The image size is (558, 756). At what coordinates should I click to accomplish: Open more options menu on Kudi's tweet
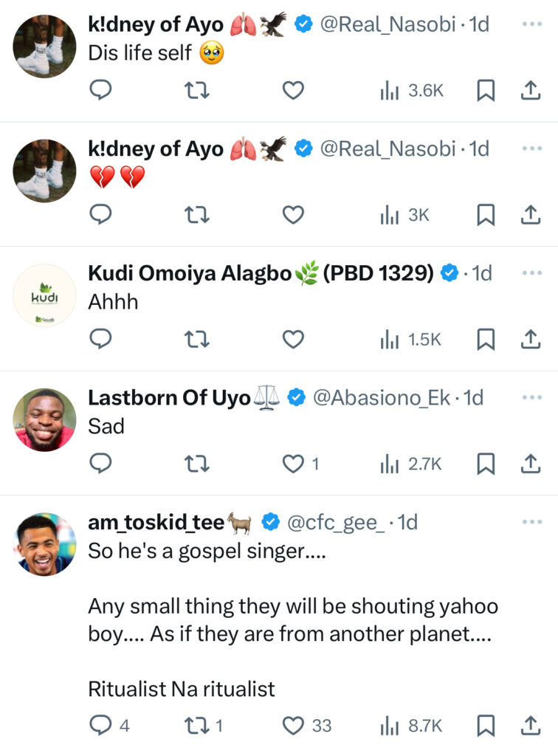(x=531, y=273)
